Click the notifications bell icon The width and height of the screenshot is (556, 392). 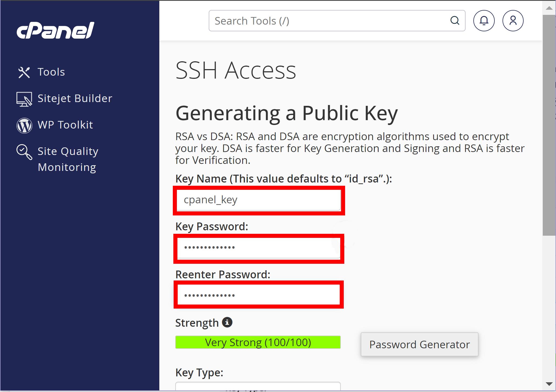tap(484, 20)
